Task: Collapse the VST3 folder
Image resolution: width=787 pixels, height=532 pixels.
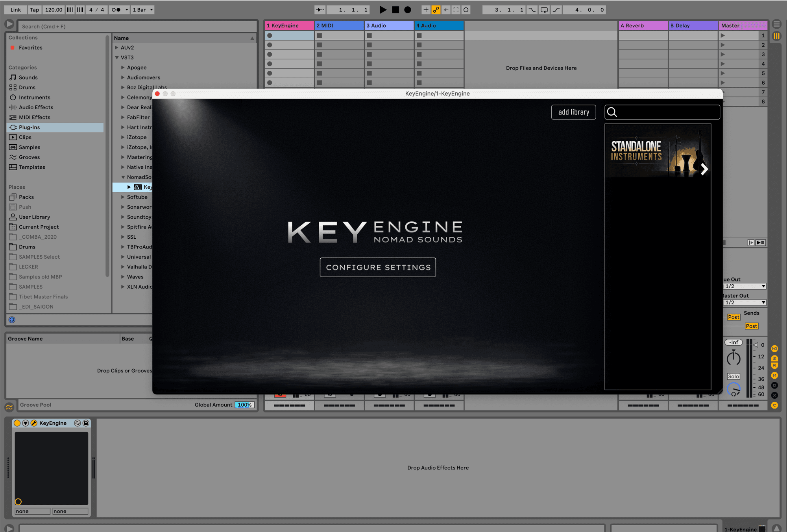Action: (x=117, y=57)
